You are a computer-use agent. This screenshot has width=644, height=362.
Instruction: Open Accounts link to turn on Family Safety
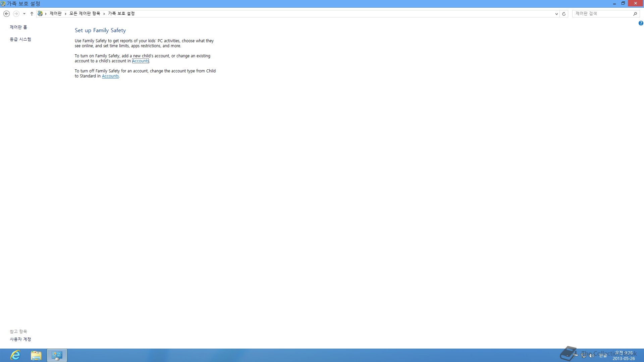pos(141,61)
